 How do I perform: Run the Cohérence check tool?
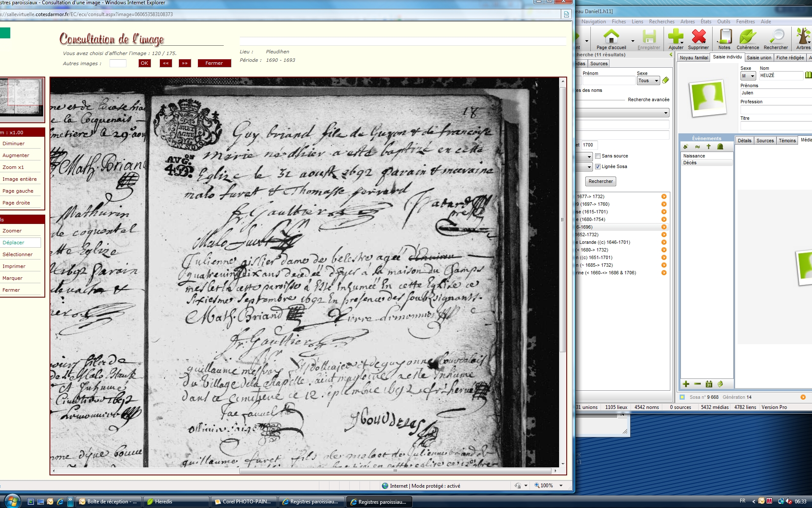(x=747, y=37)
